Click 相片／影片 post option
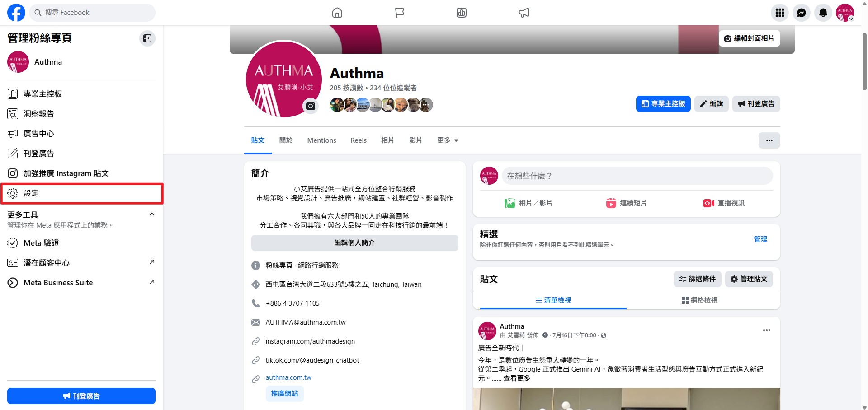The height and width of the screenshot is (410, 868). 528,203
